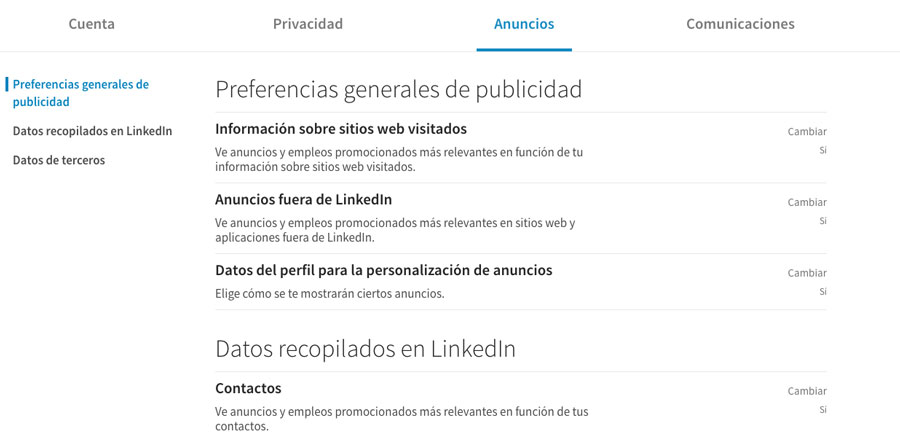
Task: Expand the Contactos setting row
Action: (x=248, y=388)
